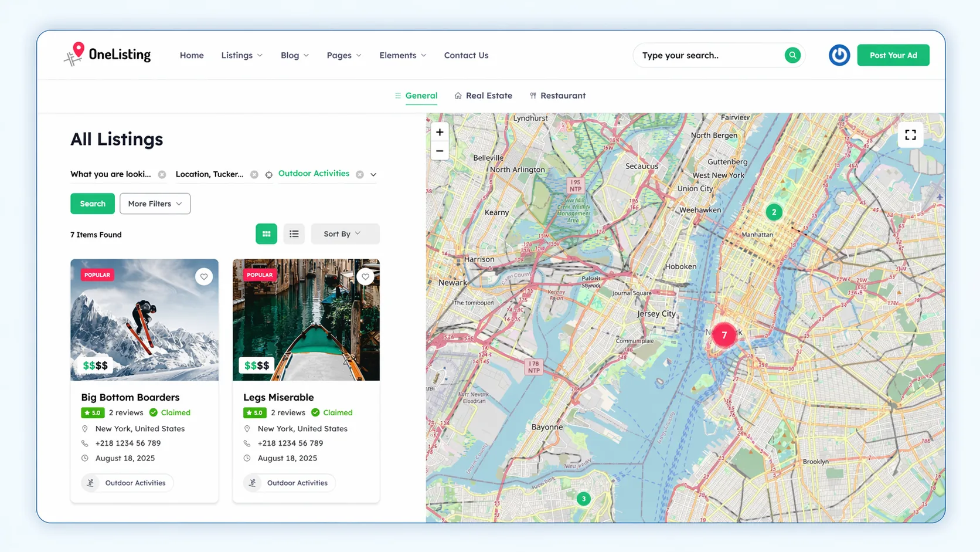Click Claimed checkmark on Legs Miserable

(x=315, y=412)
